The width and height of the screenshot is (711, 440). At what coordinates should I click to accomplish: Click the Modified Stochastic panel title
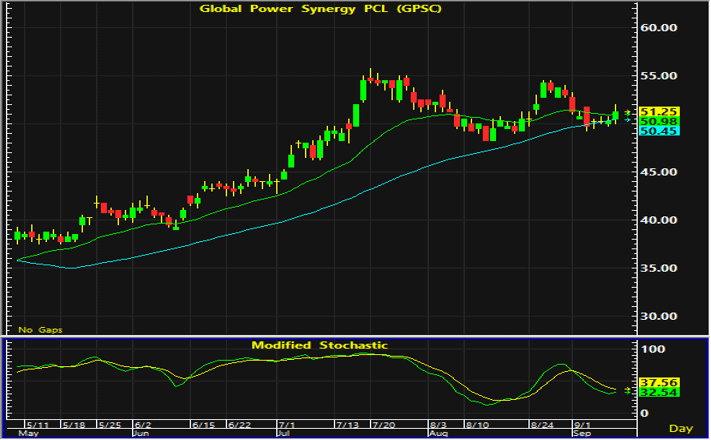(320, 345)
